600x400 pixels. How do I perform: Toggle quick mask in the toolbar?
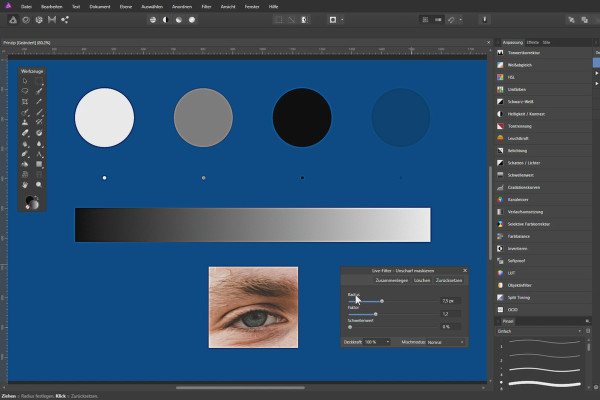[x=333, y=20]
